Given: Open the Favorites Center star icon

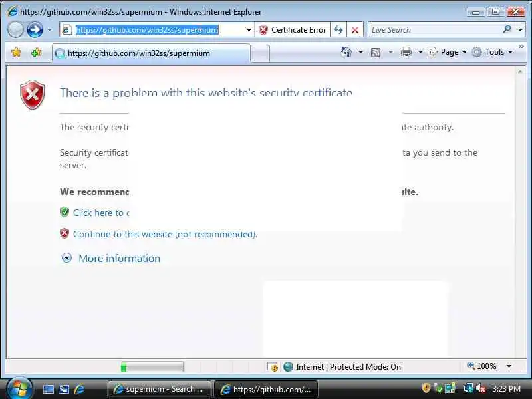Looking at the screenshot, I should 16,53.
